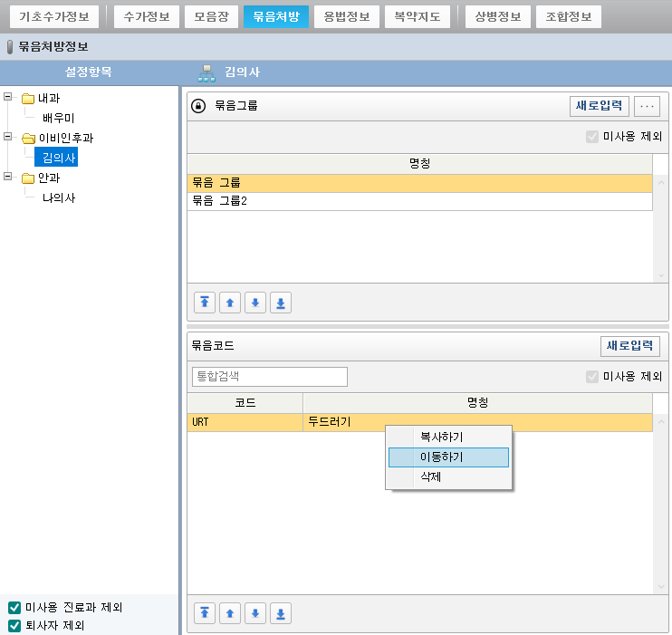Viewport: 672px width, 635px height.
Task: Click 새로입력 button in 묶음코드 section
Action: [629, 346]
